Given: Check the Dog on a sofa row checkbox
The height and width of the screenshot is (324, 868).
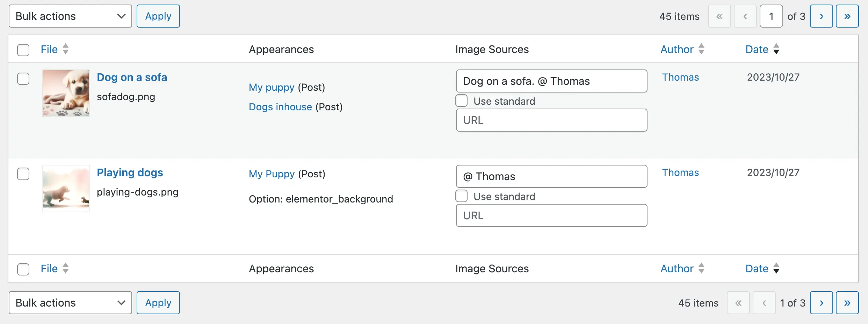Looking at the screenshot, I should tap(23, 79).
